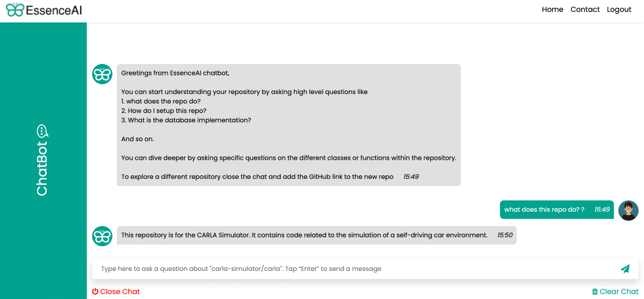Click the EssenceAI brand name text

(x=54, y=10)
